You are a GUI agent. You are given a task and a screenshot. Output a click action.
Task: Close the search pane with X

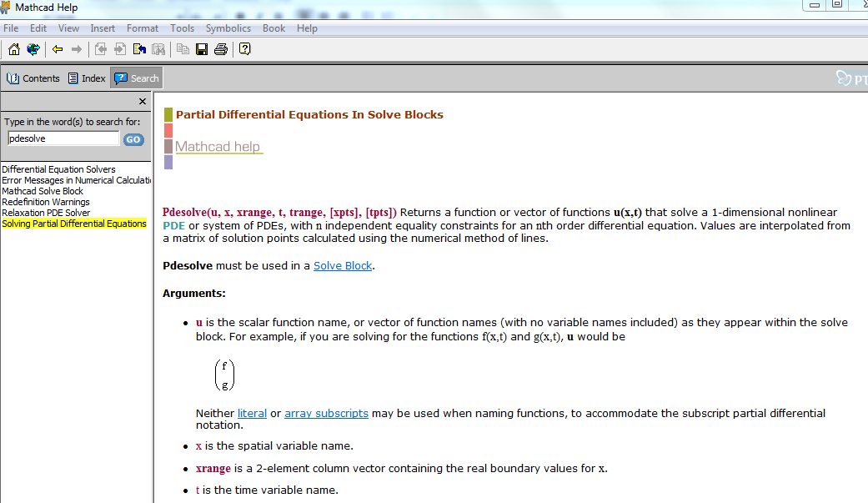(x=143, y=102)
